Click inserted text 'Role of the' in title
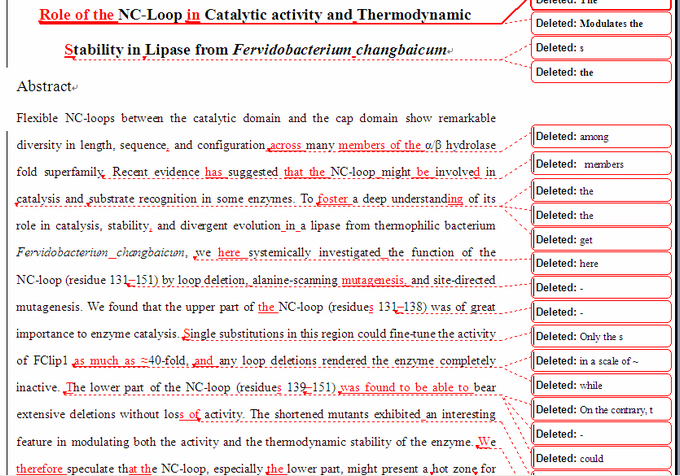This screenshot has height=476, width=680. (76, 16)
